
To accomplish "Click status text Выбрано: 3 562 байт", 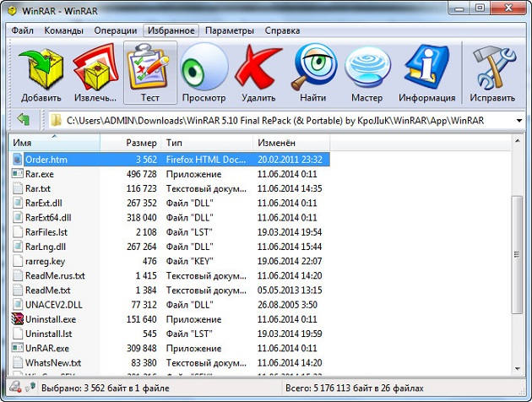I will point(106,388).
